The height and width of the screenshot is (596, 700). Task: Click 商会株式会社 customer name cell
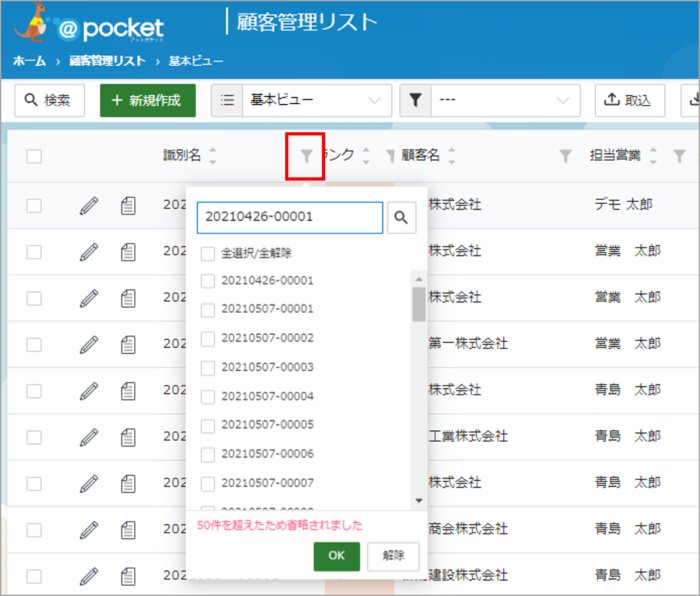click(x=468, y=529)
